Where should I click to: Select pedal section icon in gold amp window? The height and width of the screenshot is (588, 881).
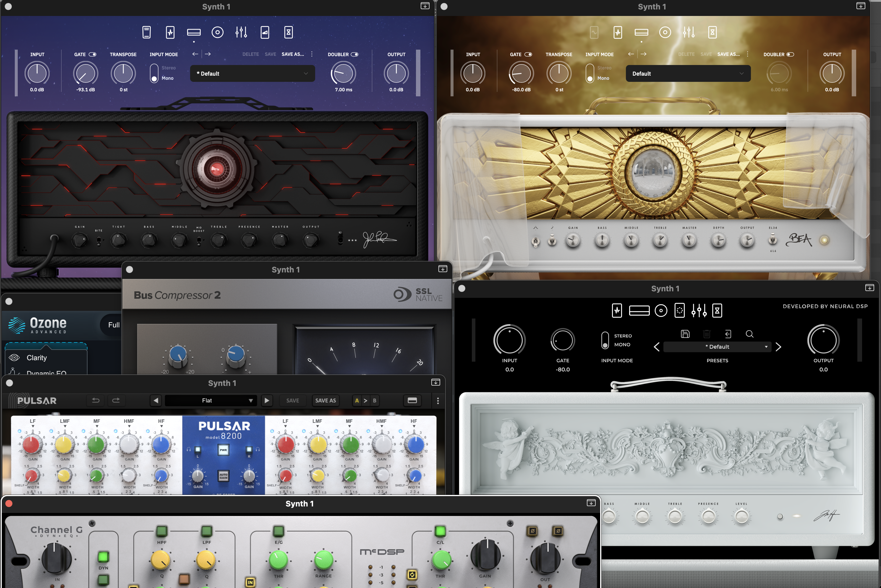(x=618, y=32)
